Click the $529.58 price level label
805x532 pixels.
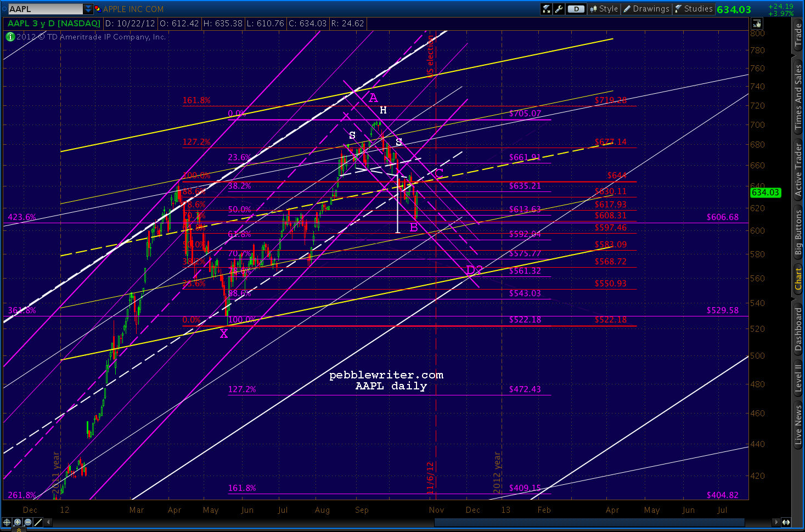723,310
